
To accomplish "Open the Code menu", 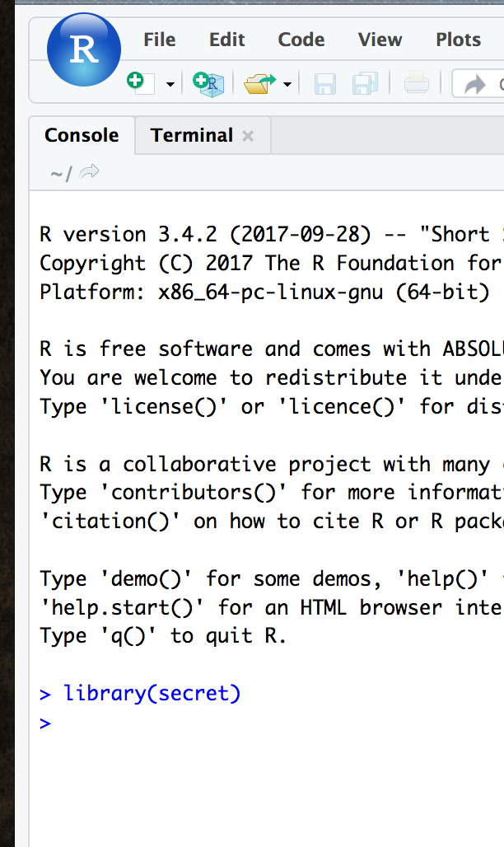I will pyautogui.click(x=301, y=40).
